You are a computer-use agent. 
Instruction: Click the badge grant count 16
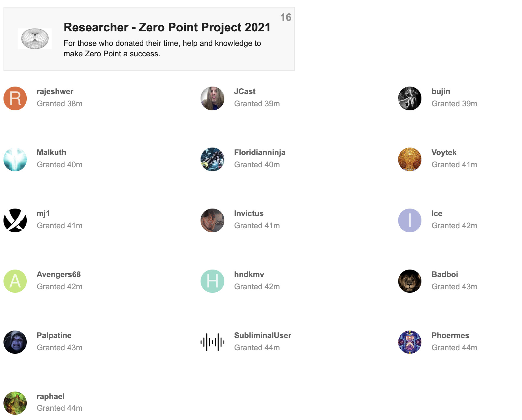tap(286, 17)
